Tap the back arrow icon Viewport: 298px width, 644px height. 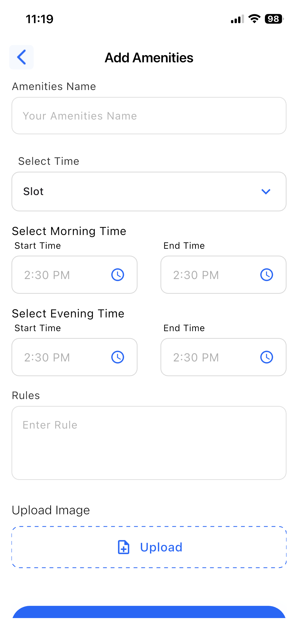click(x=21, y=57)
